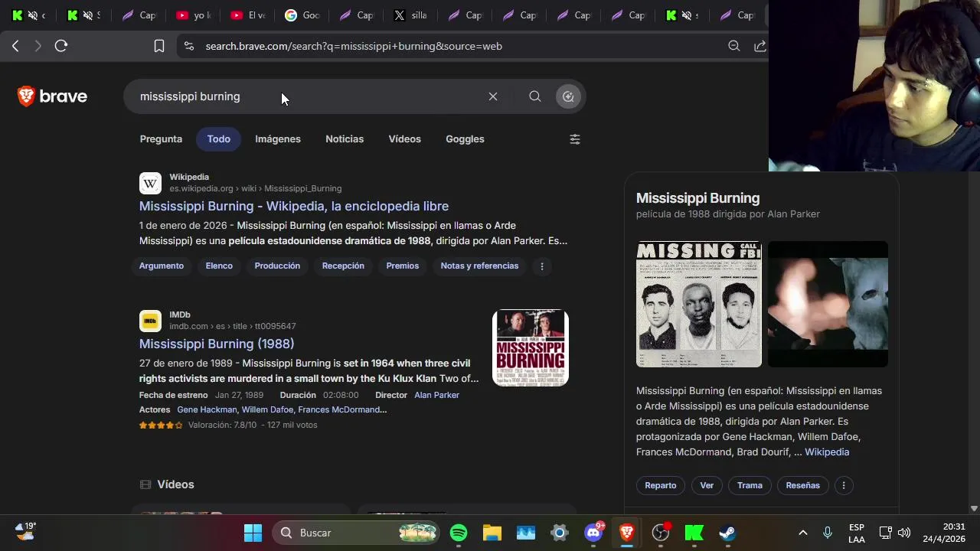Open the Mississippi Burning movie poster thumbnail
The height and width of the screenshot is (551, 980).
(x=531, y=348)
